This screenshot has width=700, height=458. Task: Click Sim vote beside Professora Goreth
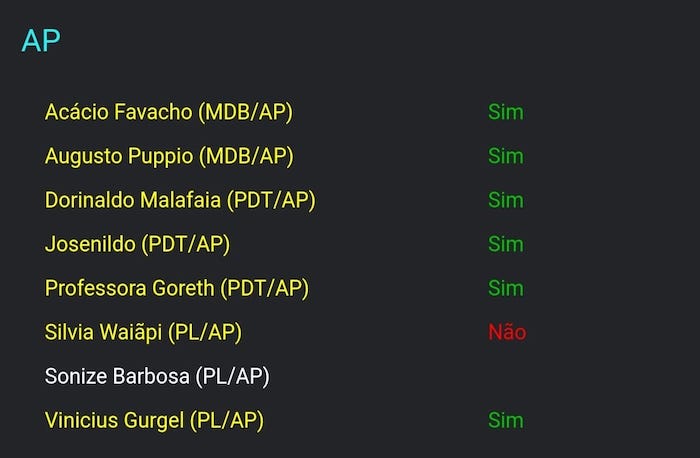[x=505, y=288]
